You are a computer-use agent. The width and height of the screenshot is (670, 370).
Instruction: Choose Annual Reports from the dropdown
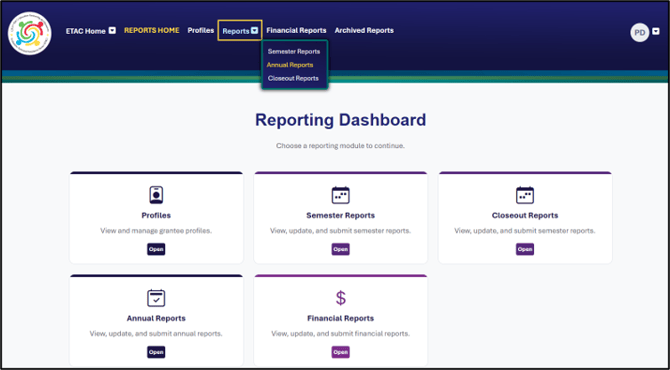click(290, 65)
